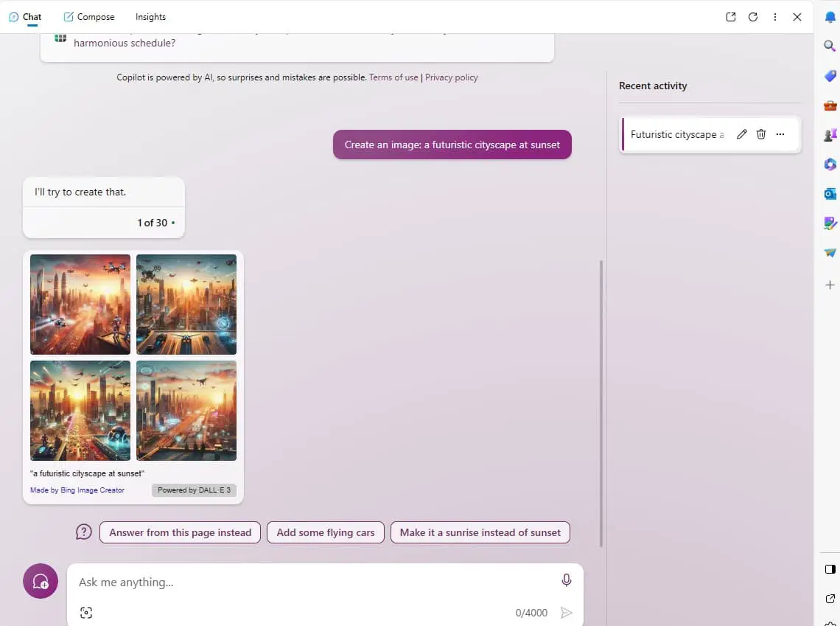
Task: Open the vertical three-dot header menu
Action: pos(775,17)
